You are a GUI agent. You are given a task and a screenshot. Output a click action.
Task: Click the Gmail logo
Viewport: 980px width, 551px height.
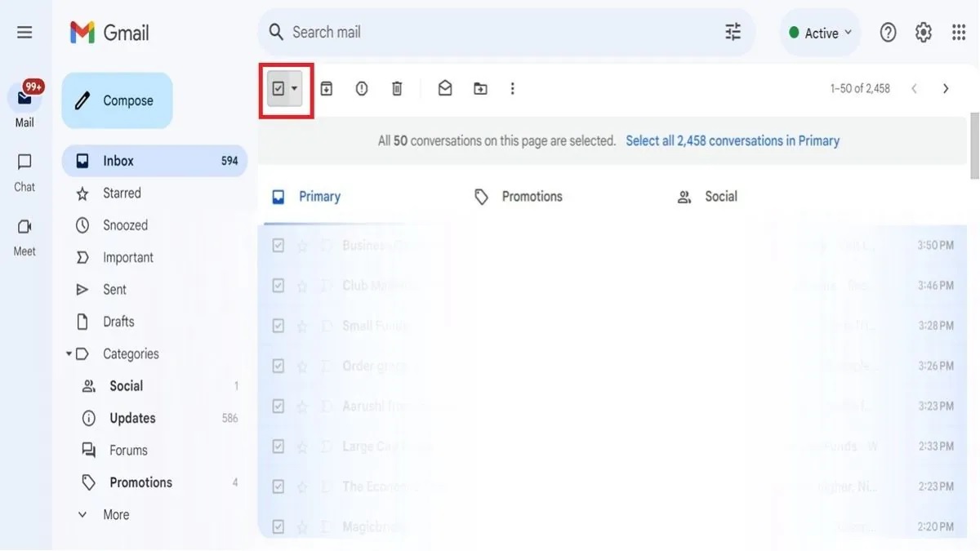(109, 33)
